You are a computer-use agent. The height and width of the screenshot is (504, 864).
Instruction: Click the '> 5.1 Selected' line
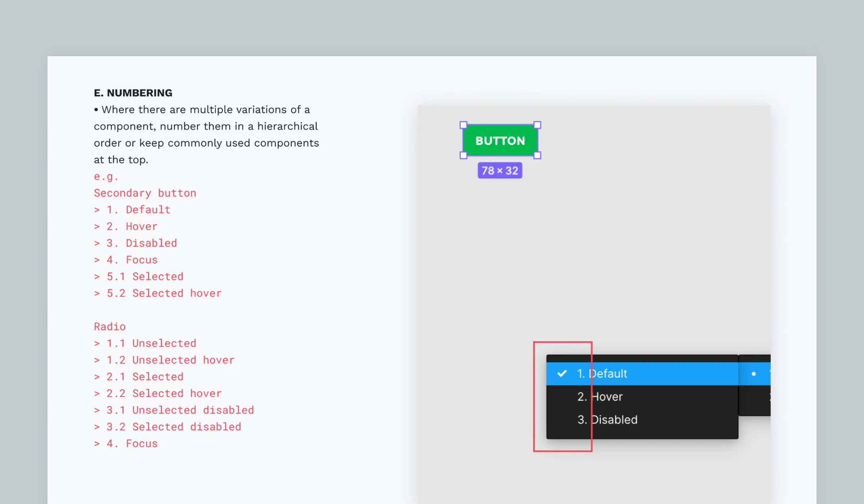click(139, 276)
